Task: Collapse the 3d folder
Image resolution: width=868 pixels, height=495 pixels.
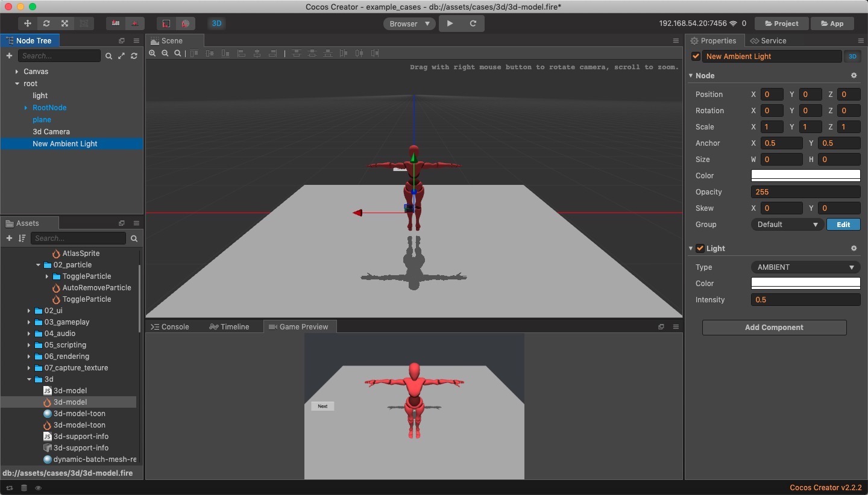Action: tap(29, 379)
